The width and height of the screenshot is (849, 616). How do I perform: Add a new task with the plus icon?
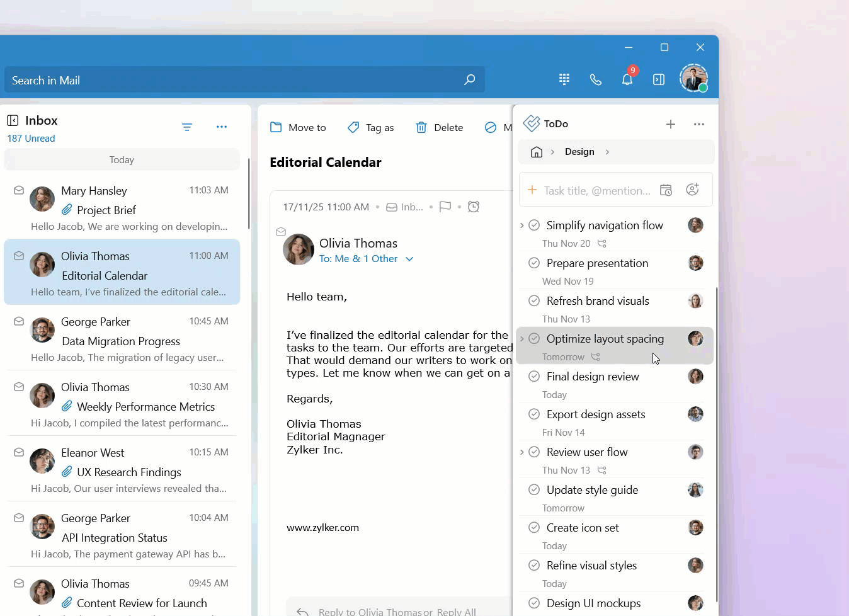pyautogui.click(x=671, y=124)
